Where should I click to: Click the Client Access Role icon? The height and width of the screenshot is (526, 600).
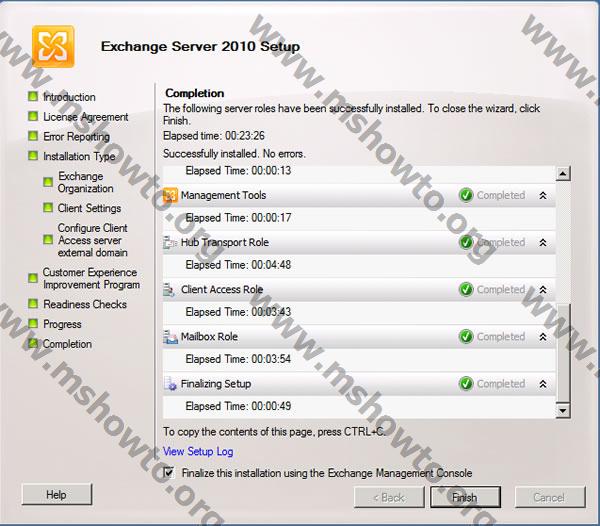(169, 290)
